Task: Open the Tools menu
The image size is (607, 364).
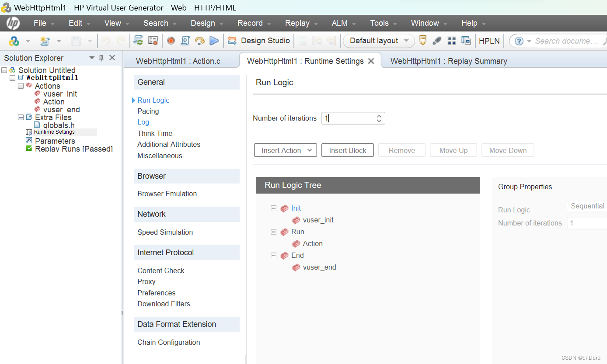Action: click(x=384, y=23)
